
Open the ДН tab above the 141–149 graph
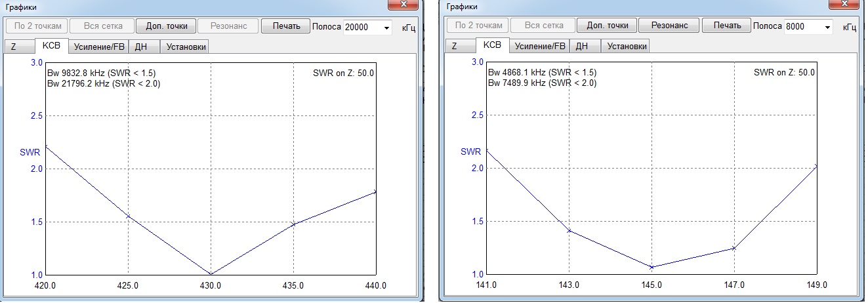582,47
